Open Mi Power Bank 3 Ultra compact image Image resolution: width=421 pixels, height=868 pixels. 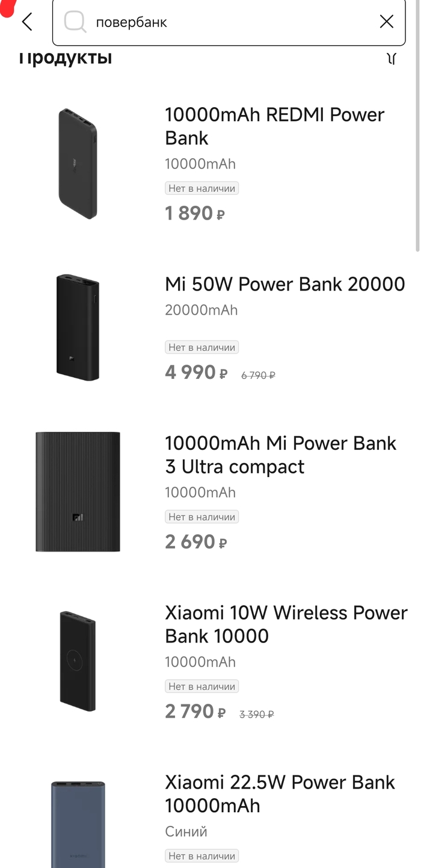(x=78, y=491)
